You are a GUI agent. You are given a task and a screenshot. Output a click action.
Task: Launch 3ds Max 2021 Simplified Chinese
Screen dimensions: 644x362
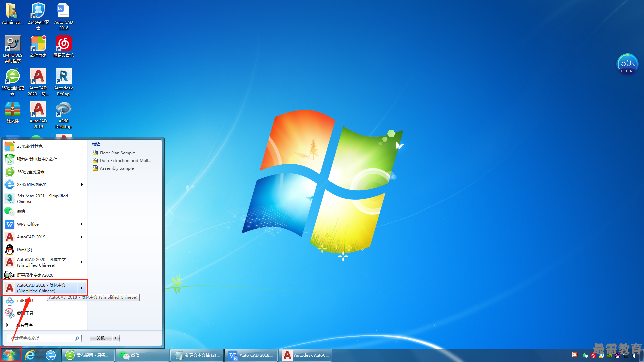point(45,199)
